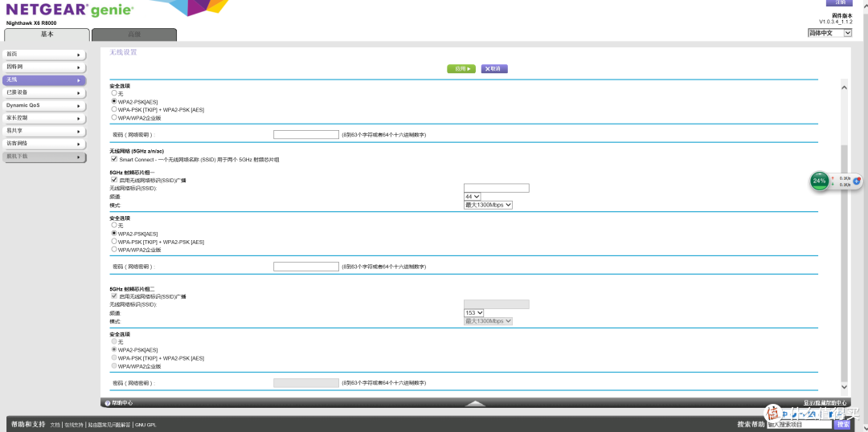Open 访客网络 in the sidebar
The image size is (868, 432).
tap(44, 143)
